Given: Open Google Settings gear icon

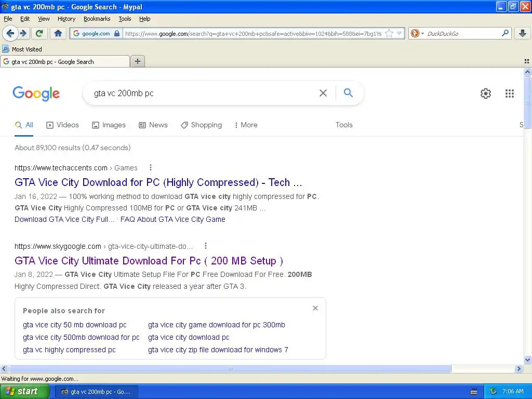Looking at the screenshot, I should coord(486,94).
